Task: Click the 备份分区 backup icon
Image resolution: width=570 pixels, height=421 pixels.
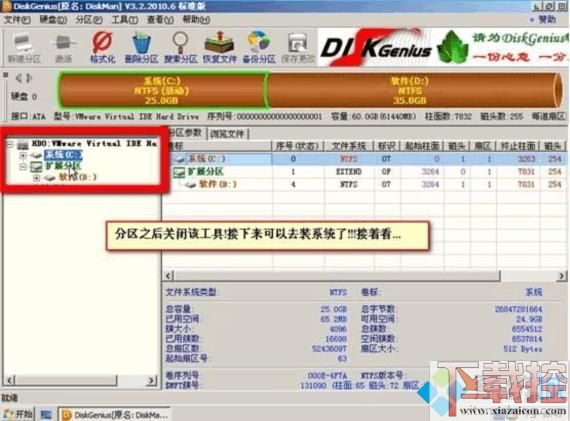Action: 259,48
